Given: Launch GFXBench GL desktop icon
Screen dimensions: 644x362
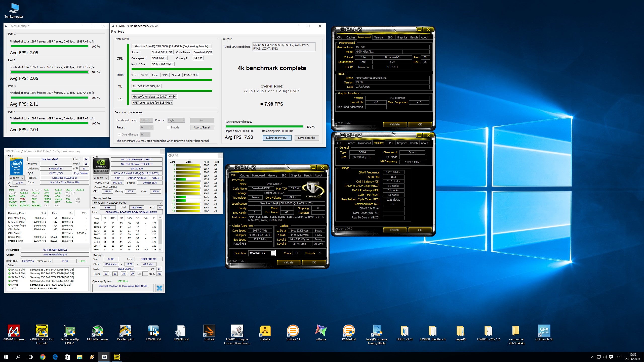Looking at the screenshot, I should (x=544, y=333).
